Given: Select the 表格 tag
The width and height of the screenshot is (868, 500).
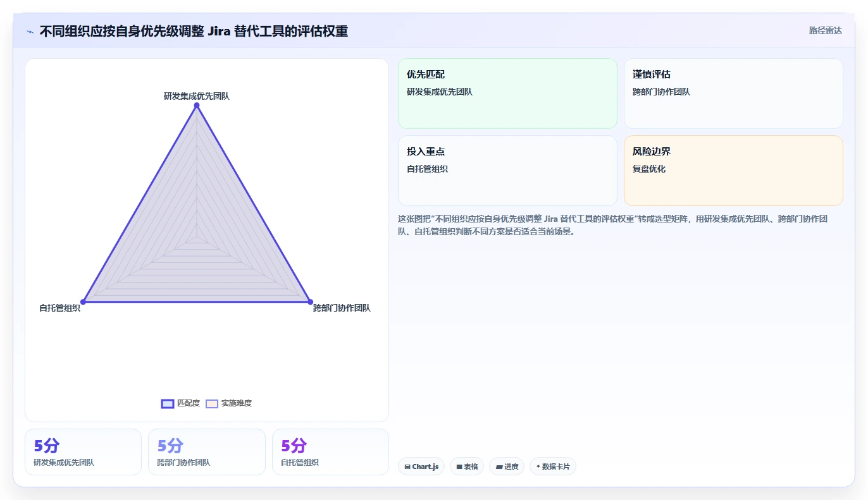Looking at the screenshot, I should tap(467, 466).
